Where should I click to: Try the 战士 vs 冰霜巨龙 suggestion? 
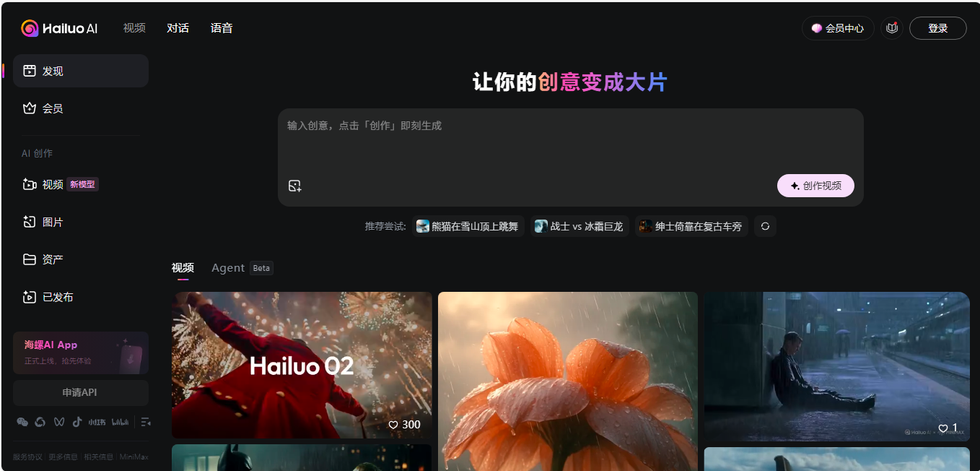click(579, 226)
